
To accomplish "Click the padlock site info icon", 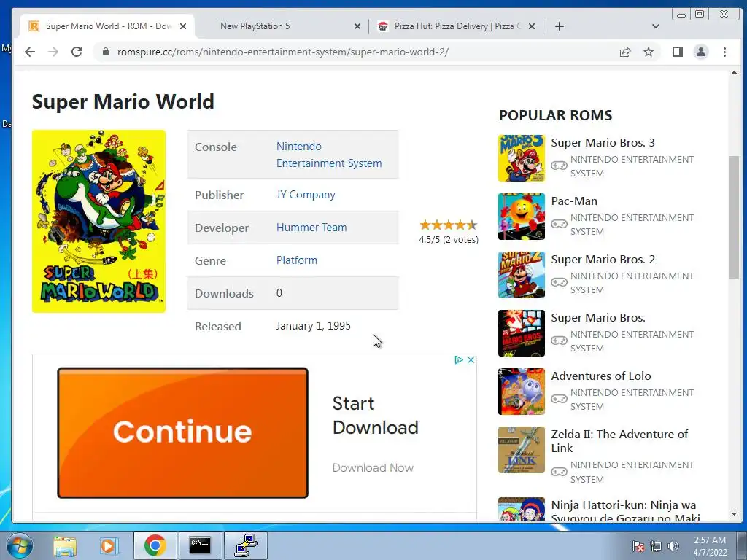I will point(106,52).
